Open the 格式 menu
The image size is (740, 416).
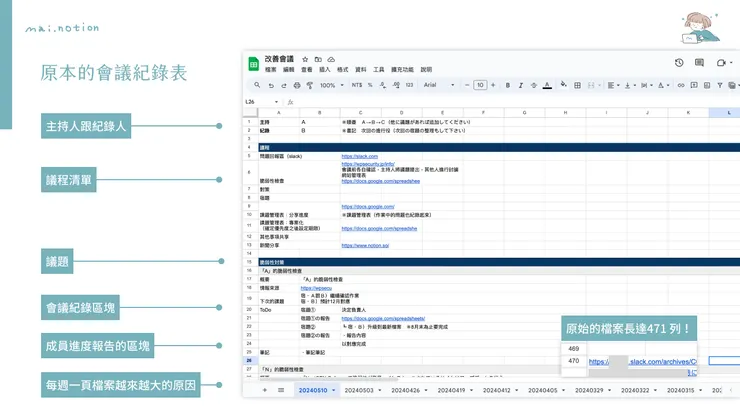tap(343, 69)
